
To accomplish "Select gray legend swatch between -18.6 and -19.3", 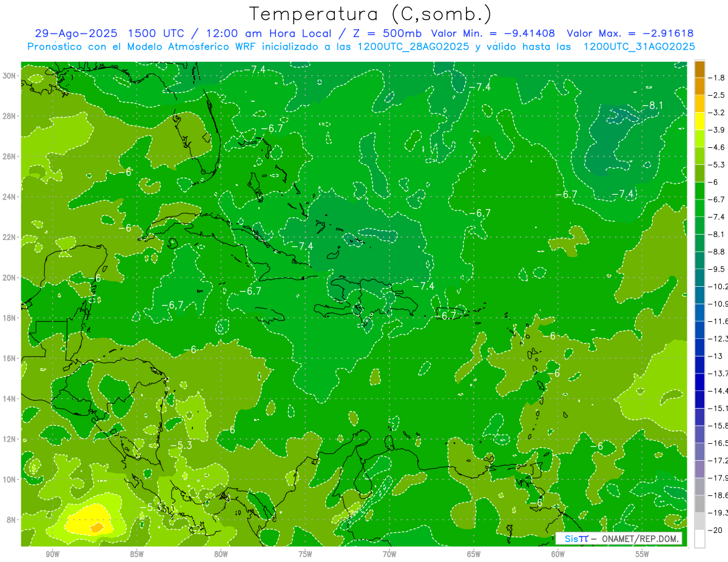I will (699, 503).
